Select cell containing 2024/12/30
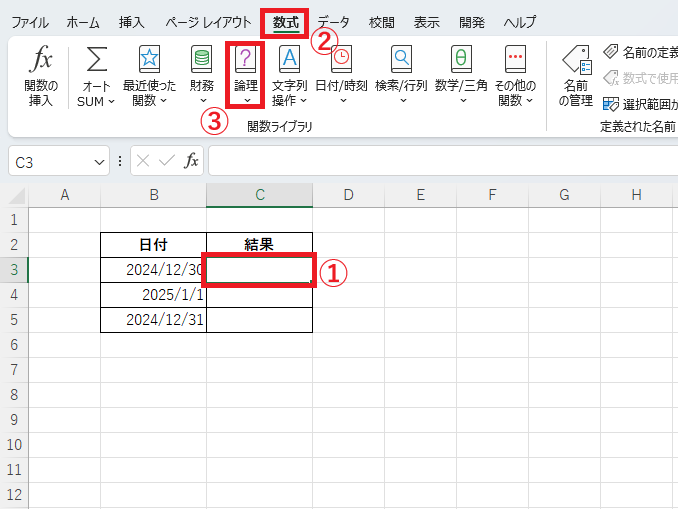 click(154, 270)
